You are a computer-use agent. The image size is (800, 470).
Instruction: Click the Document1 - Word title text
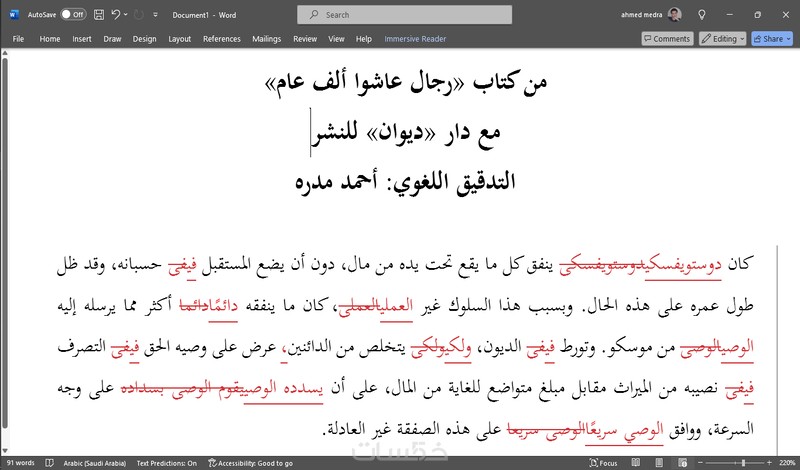tap(204, 15)
